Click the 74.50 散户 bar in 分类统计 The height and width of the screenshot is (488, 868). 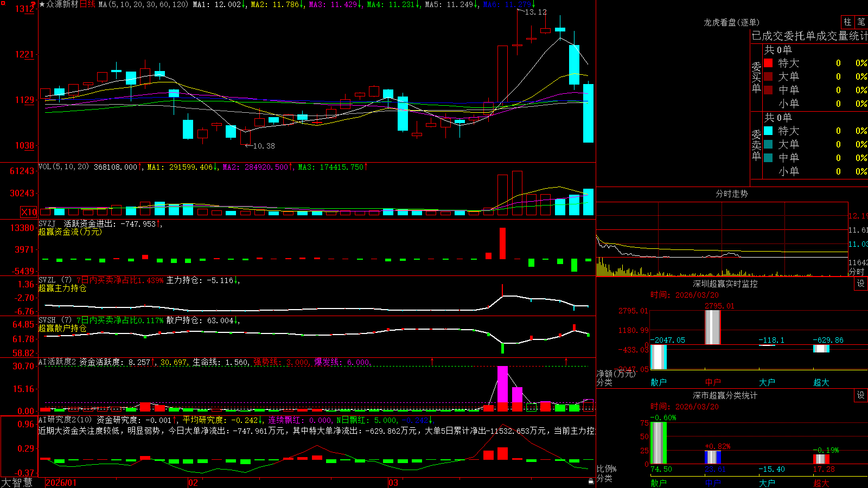[659, 443]
